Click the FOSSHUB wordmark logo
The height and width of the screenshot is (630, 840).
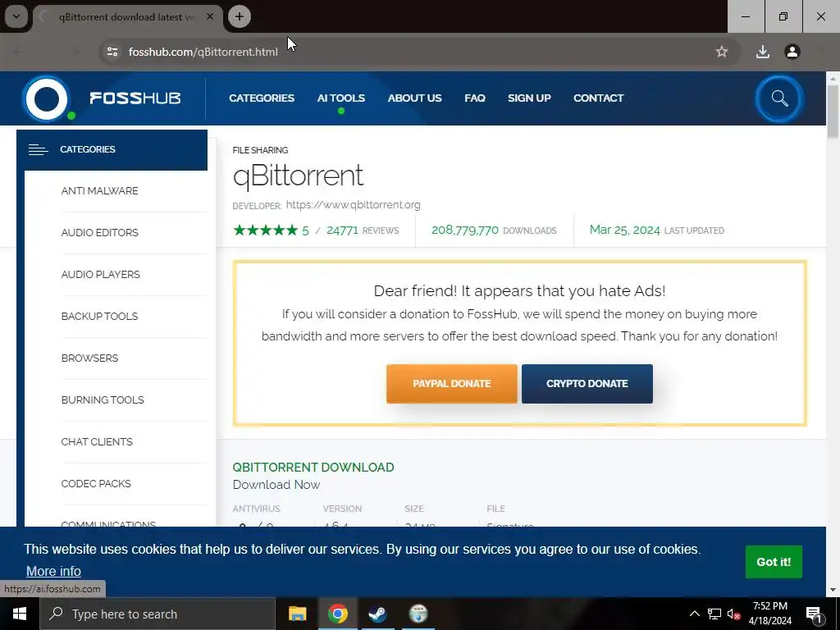(x=135, y=98)
